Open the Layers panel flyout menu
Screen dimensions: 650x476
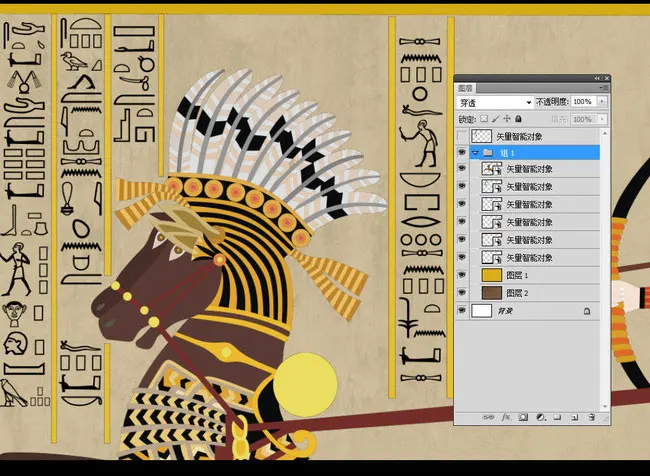(x=604, y=88)
